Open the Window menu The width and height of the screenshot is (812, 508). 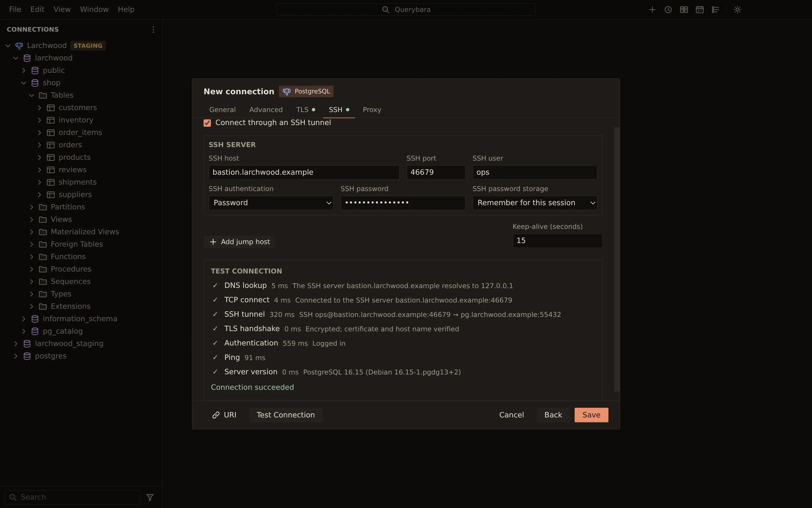coord(94,9)
